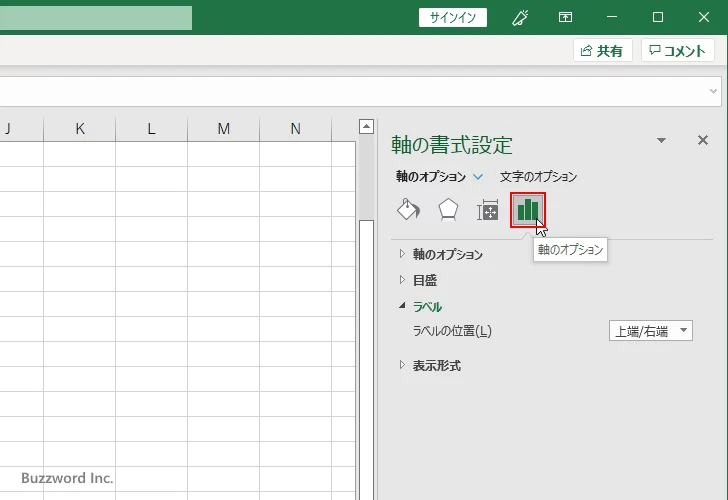The height and width of the screenshot is (500, 728).
Task: Click the 共有 button
Action: pos(602,50)
